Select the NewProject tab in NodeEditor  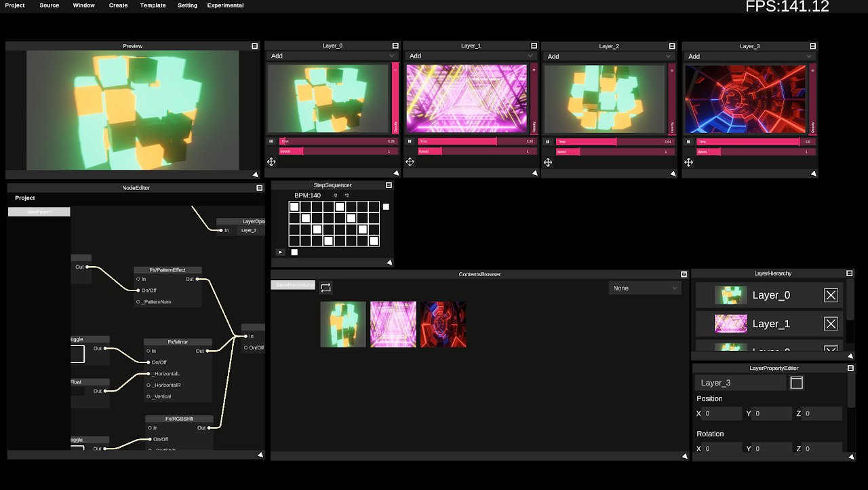(39, 211)
